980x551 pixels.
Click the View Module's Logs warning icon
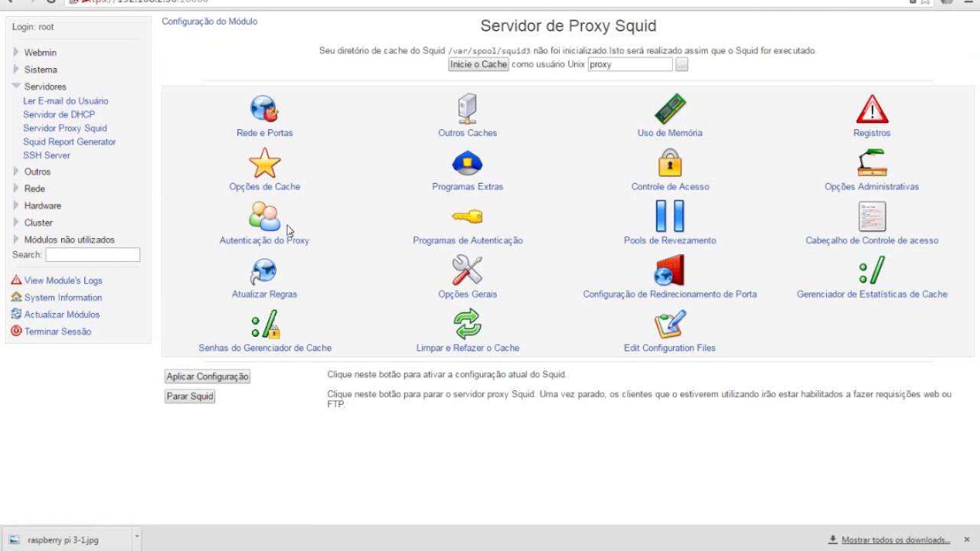[x=16, y=280]
